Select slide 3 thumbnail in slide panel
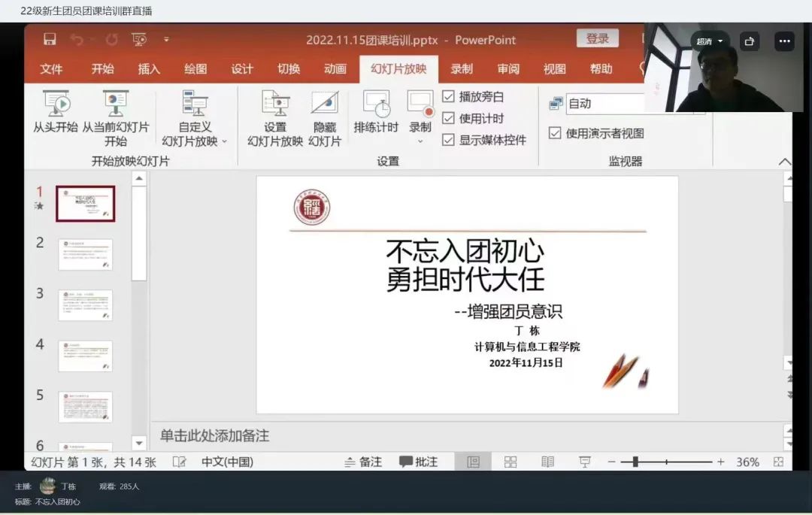812x515 pixels. (85, 305)
